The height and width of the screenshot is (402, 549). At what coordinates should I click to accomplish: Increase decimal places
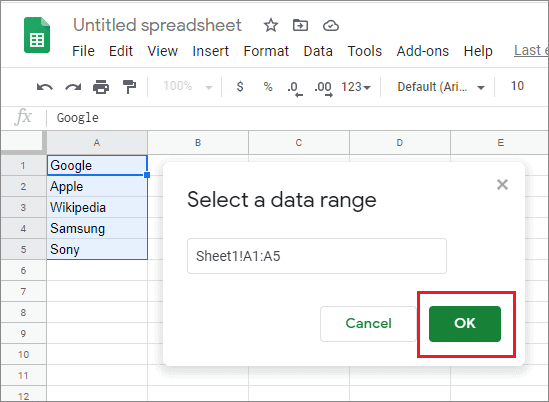(x=323, y=88)
